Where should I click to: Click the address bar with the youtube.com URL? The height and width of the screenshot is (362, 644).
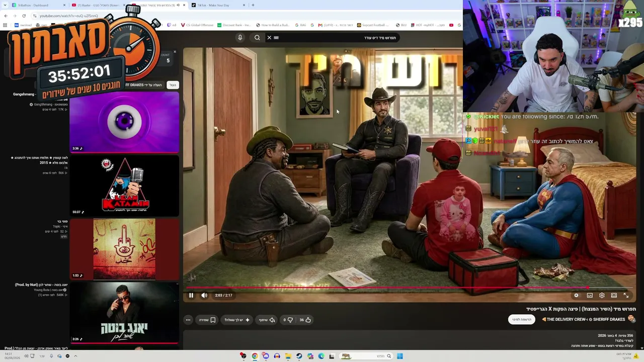coord(68,16)
